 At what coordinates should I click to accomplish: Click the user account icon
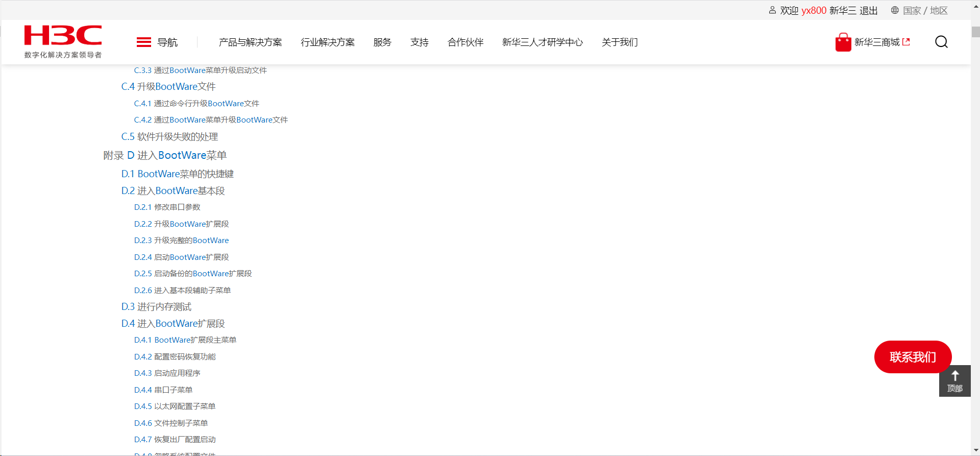click(x=772, y=10)
